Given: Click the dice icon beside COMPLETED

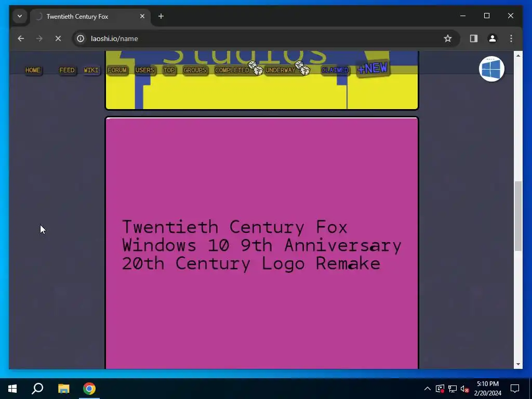Looking at the screenshot, I should click(x=256, y=68).
